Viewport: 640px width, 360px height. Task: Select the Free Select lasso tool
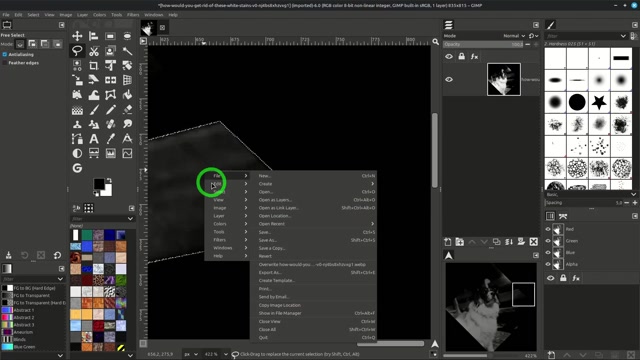tap(77, 51)
